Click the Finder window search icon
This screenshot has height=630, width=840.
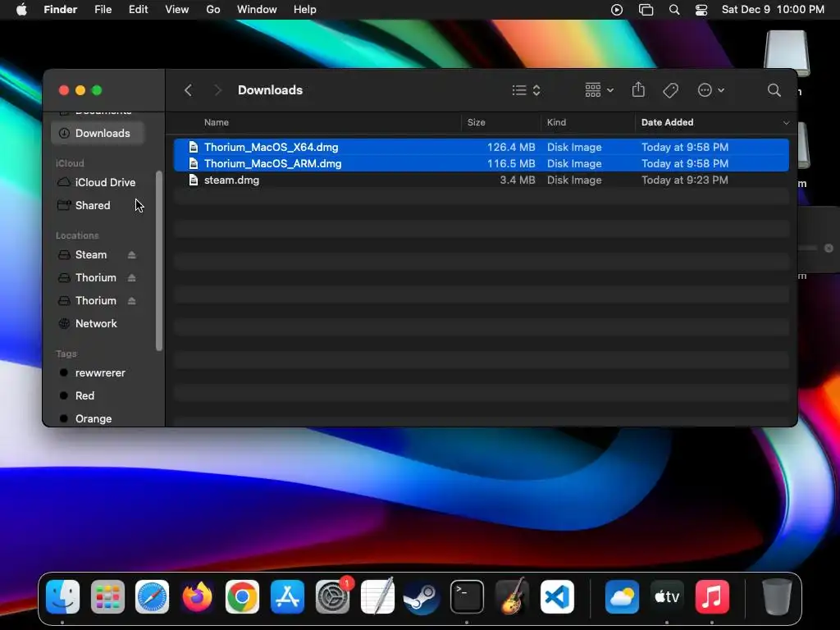pos(774,90)
